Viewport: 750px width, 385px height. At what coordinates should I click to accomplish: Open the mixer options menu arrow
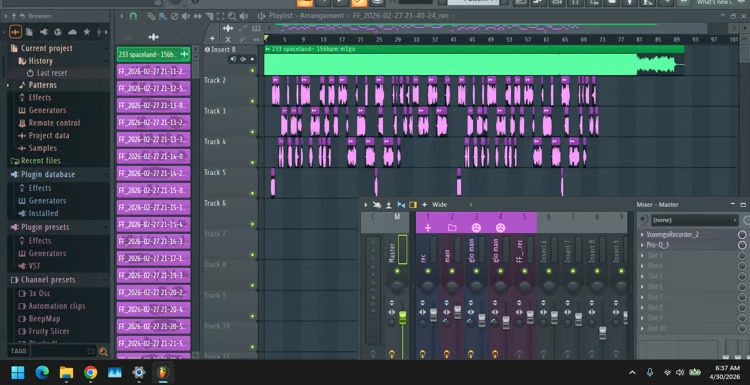[x=366, y=205]
